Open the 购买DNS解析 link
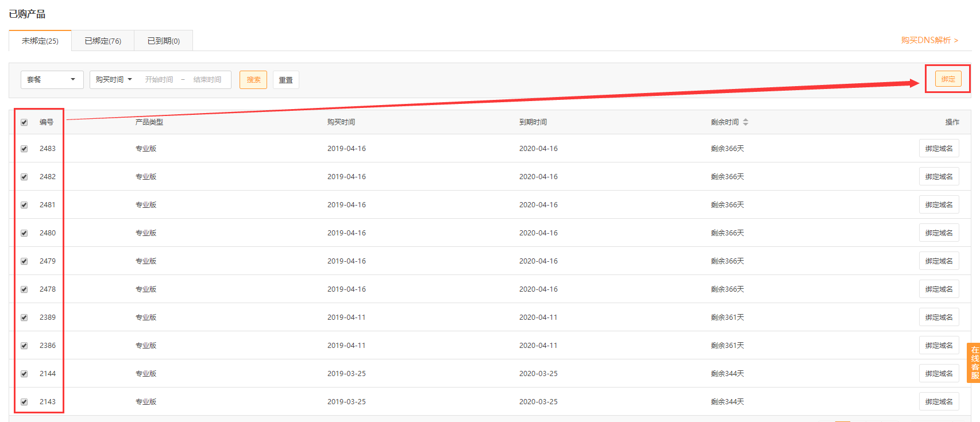 click(x=929, y=40)
